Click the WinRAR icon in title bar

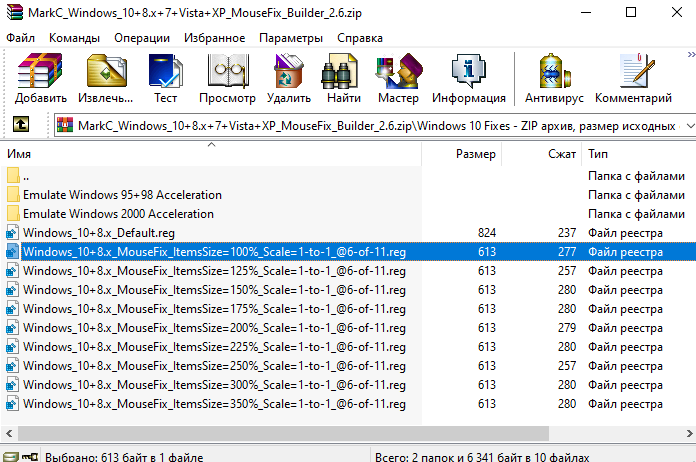(x=15, y=12)
